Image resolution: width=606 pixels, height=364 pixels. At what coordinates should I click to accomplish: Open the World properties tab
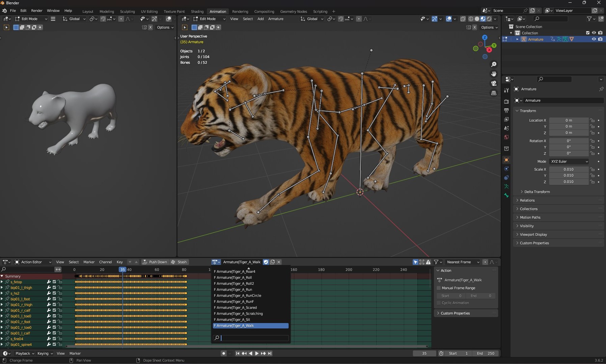point(506,137)
